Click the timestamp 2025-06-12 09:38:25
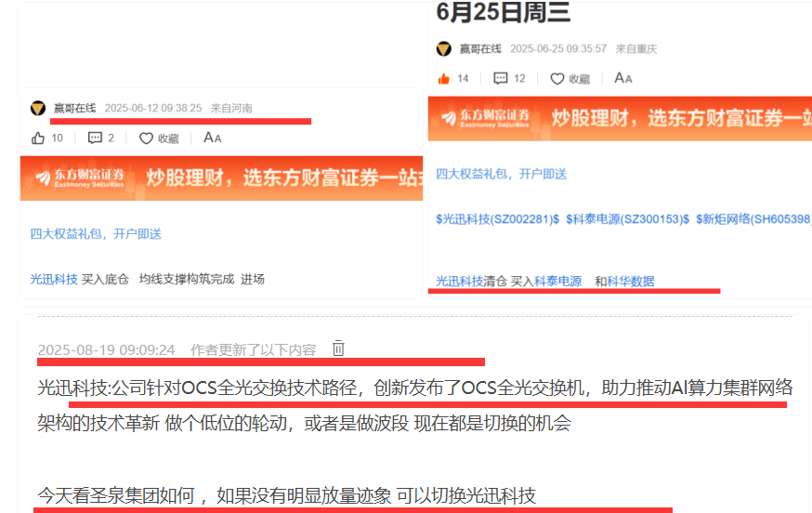812x513 pixels. click(153, 108)
